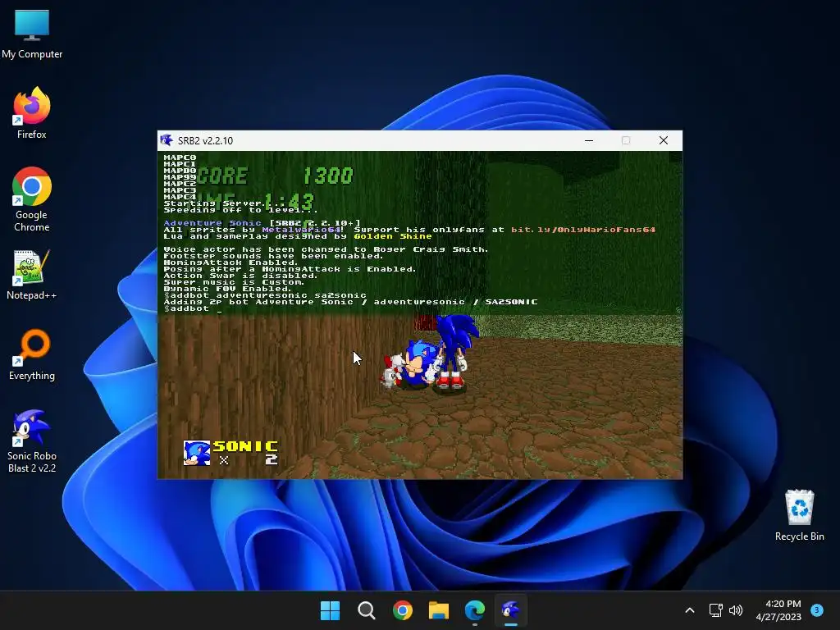Open the My Computer desktop icon

pos(32,34)
